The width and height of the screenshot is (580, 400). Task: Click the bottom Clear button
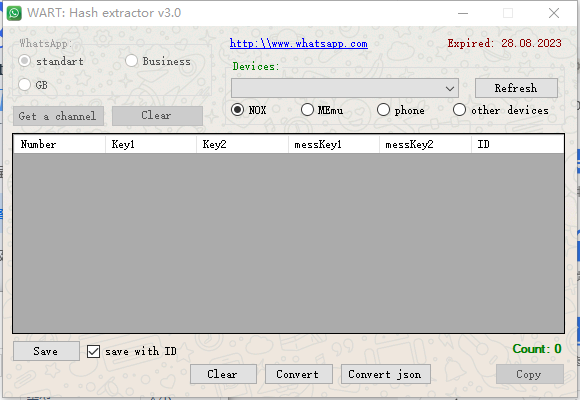pos(223,374)
